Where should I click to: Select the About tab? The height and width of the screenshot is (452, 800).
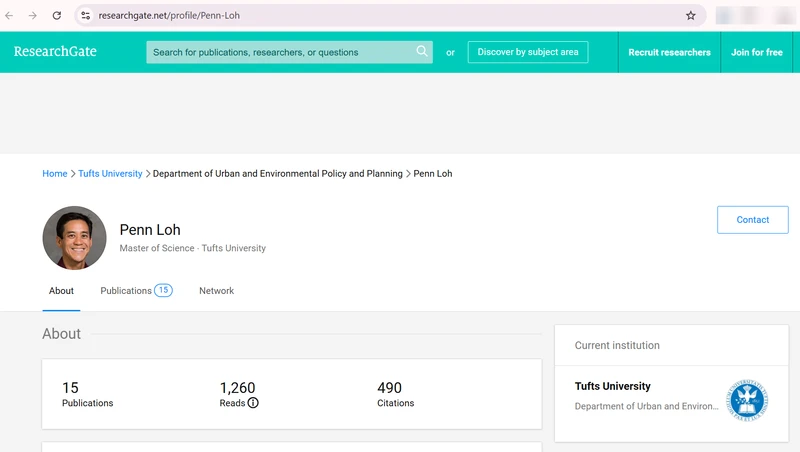61,291
